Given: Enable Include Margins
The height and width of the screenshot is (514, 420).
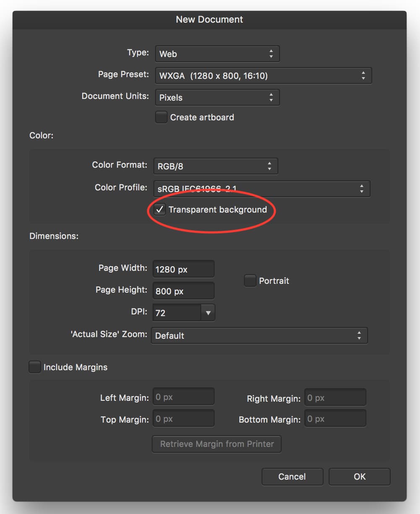Looking at the screenshot, I should (x=34, y=367).
